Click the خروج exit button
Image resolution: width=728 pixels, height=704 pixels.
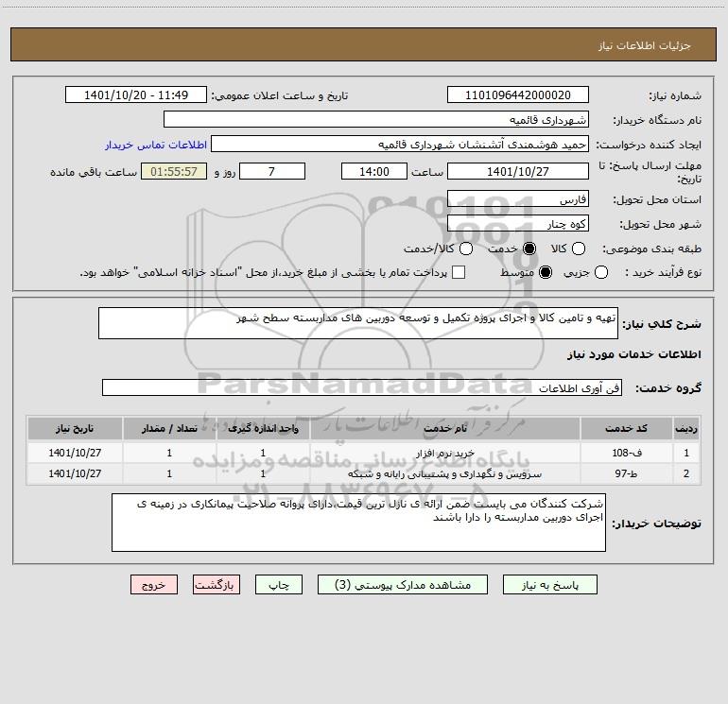(154, 585)
